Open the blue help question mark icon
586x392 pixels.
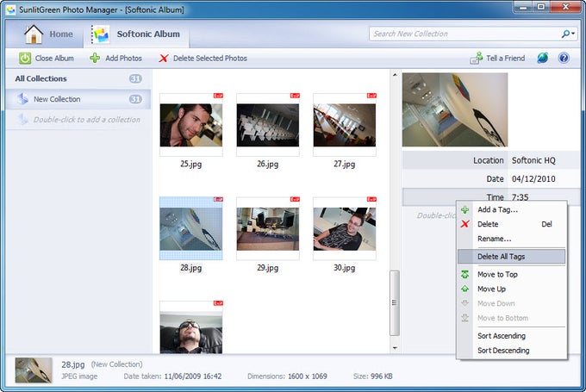pyautogui.click(x=564, y=58)
